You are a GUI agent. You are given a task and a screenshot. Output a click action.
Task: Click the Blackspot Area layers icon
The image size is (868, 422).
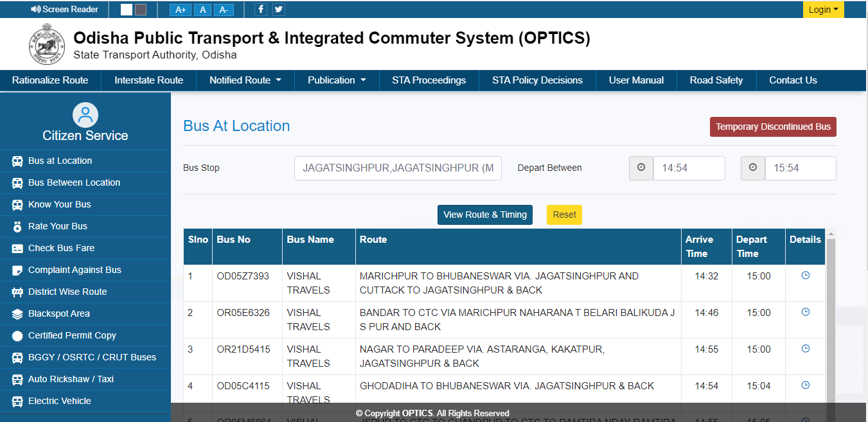(x=17, y=314)
